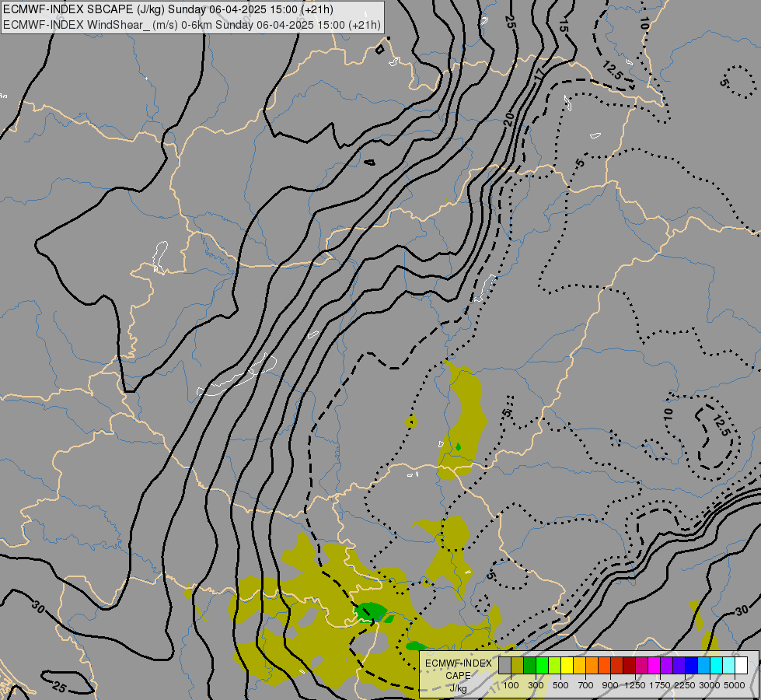The height and width of the screenshot is (700, 761).
Task: Select the dark green legend swatch
Action: pyautogui.click(x=529, y=665)
